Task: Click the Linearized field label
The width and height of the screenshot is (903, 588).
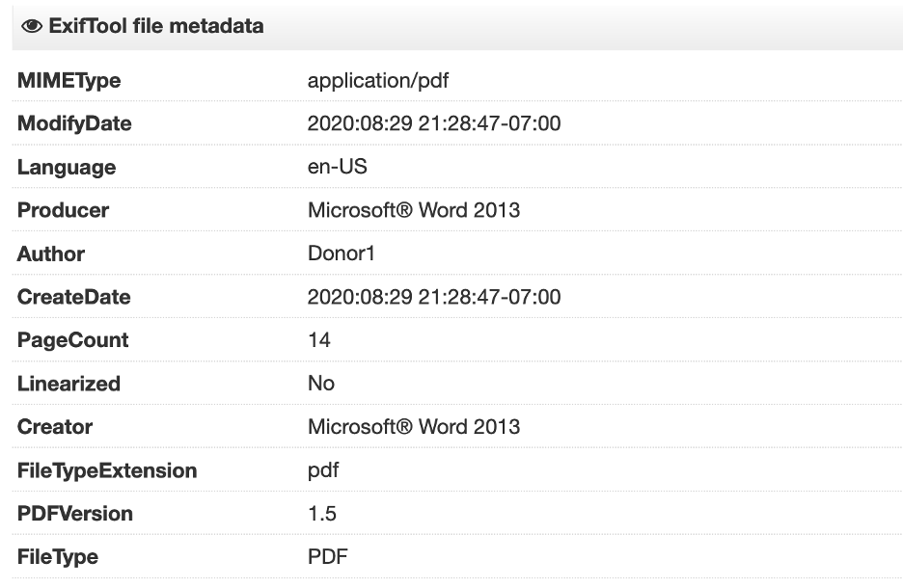Action: 68,384
